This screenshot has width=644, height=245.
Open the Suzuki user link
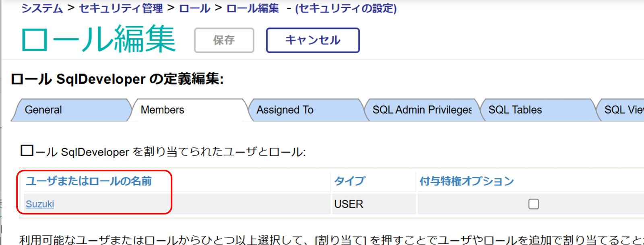[x=40, y=204]
